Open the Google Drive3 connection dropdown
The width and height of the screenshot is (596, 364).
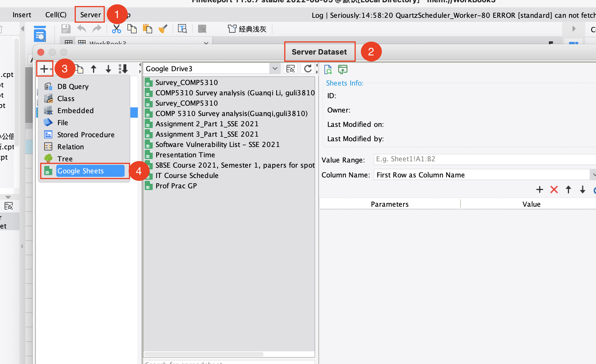(x=275, y=68)
